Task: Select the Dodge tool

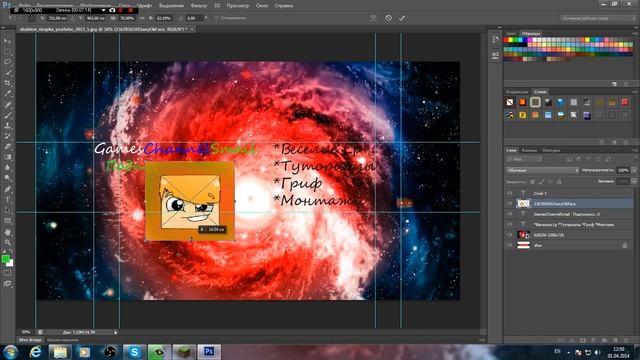Action: (7, 178)
